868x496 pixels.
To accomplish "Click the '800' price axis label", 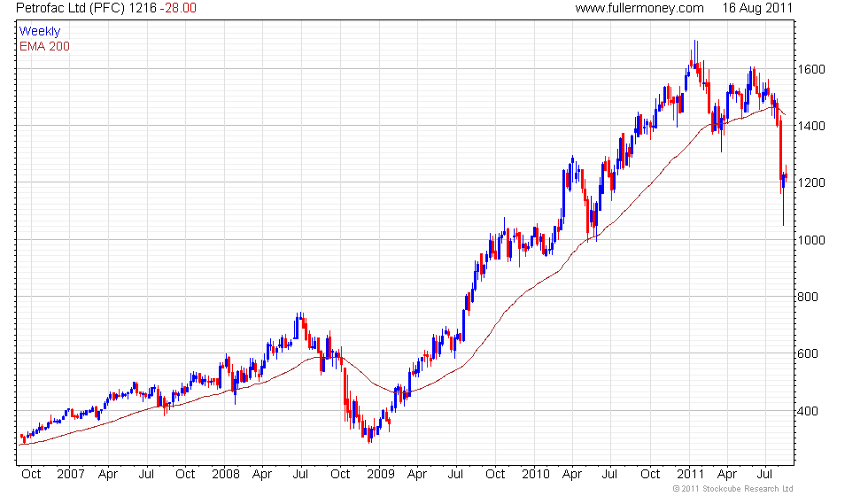I will coord(808,297).
